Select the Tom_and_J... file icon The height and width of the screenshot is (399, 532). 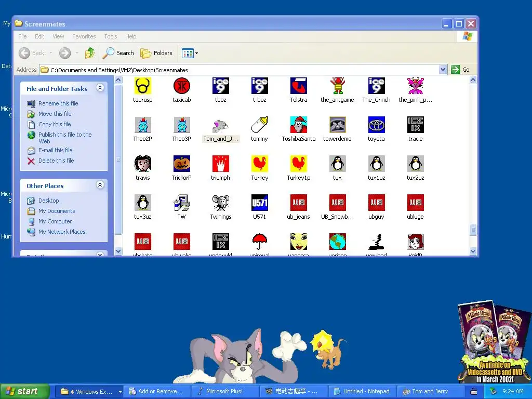coord(220,125)
